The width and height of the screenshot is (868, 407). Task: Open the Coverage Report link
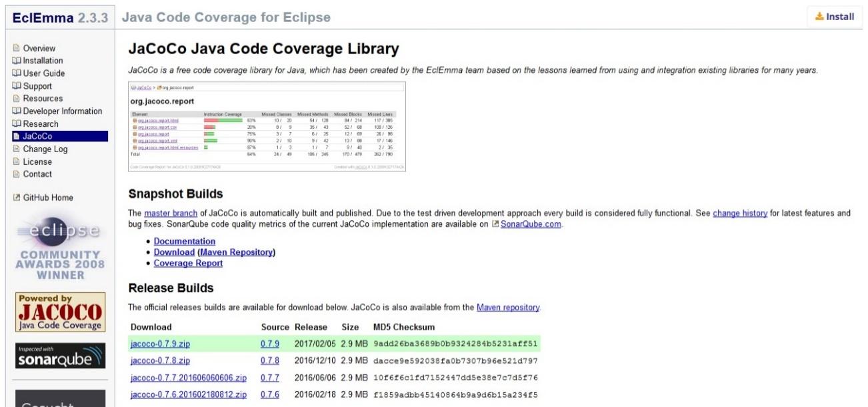click(x=188, y=263)
